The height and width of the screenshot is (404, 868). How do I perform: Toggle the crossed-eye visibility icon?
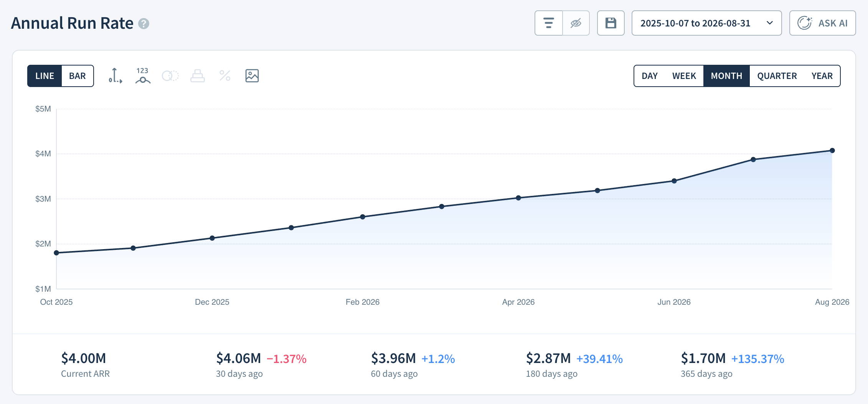pyautogui.click(x=576, y=23)
